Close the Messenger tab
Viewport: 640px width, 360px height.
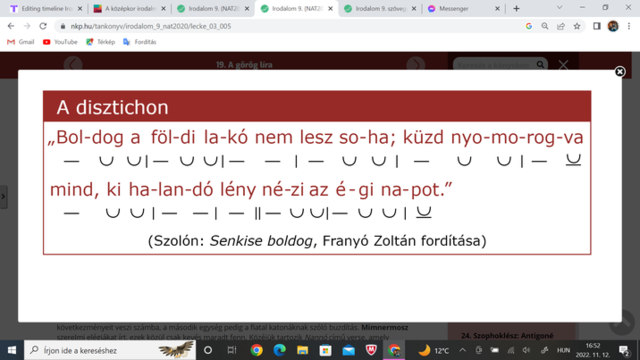tap(497, 9)
